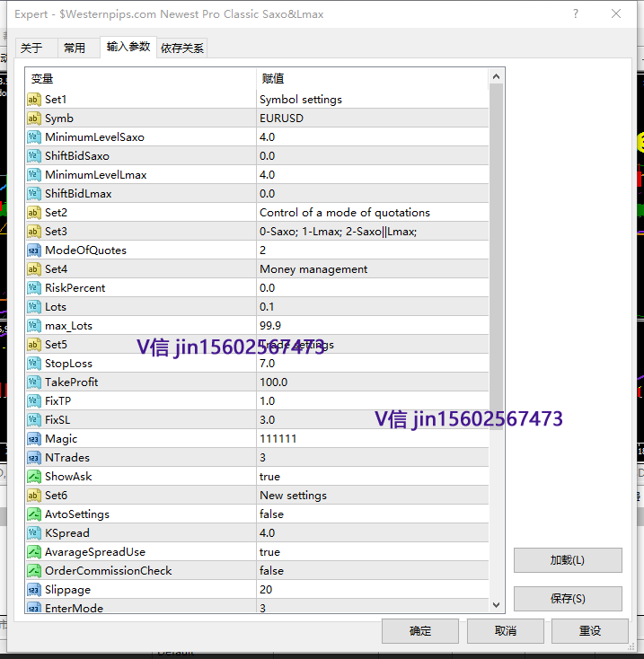Viewport: 644px width, 659px height.
Task: Click the boolean icon beside ShowAsk
Action: click(x=34, y=477)
